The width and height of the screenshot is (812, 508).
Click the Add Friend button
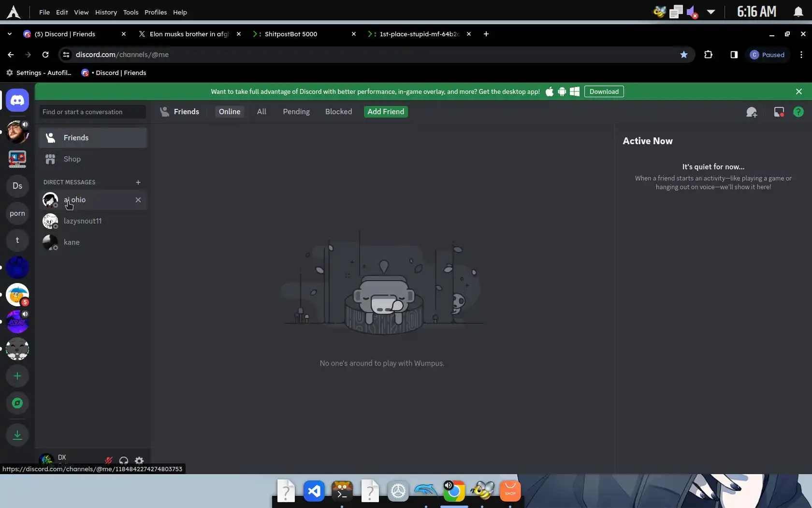pyautogui.click(x=386, y=112)
